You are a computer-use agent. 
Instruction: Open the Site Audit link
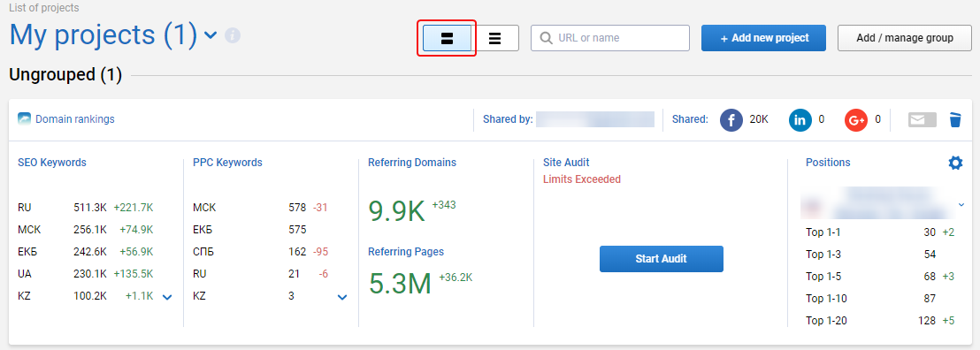point(566,163)
